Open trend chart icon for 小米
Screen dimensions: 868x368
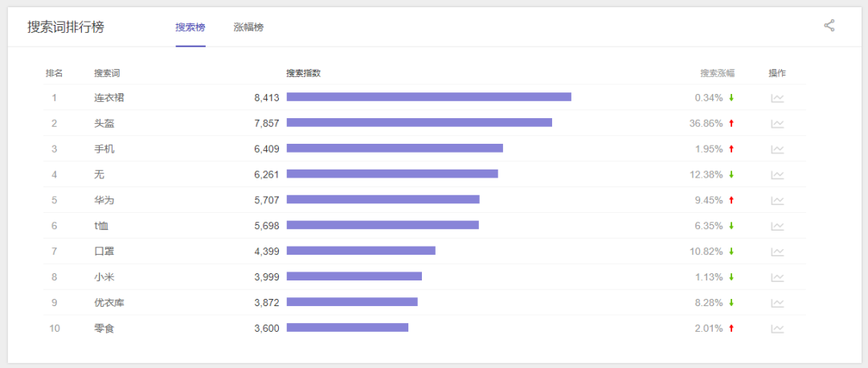(777, 277)
